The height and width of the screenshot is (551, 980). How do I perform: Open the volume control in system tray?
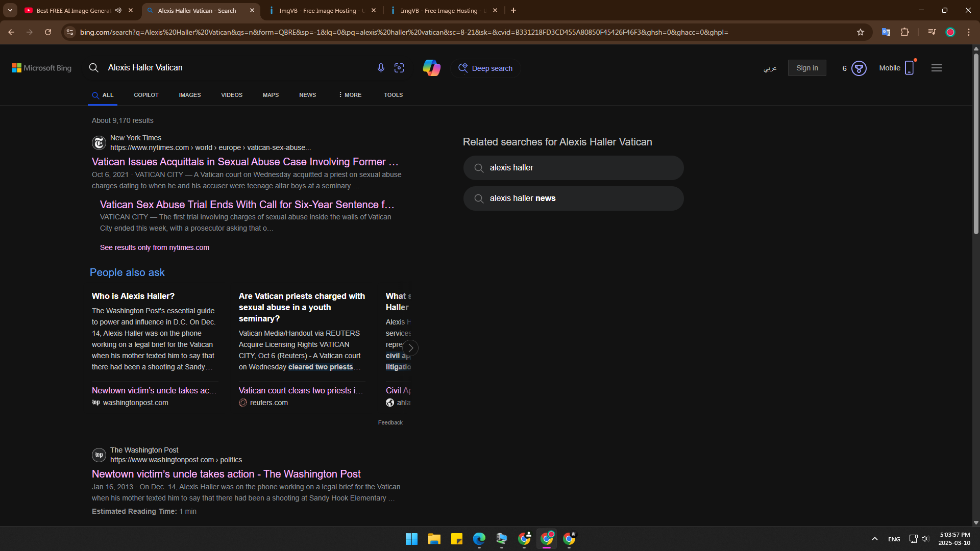(925, 539)
